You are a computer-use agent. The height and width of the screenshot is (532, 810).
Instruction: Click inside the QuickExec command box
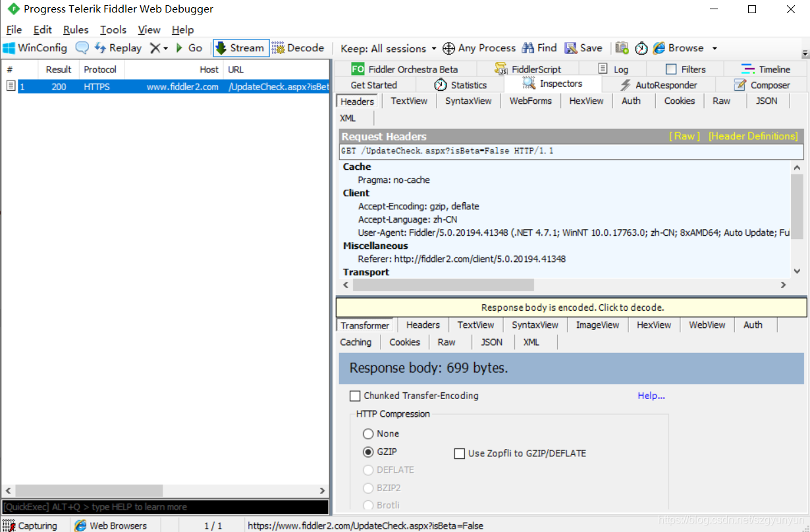165,507
